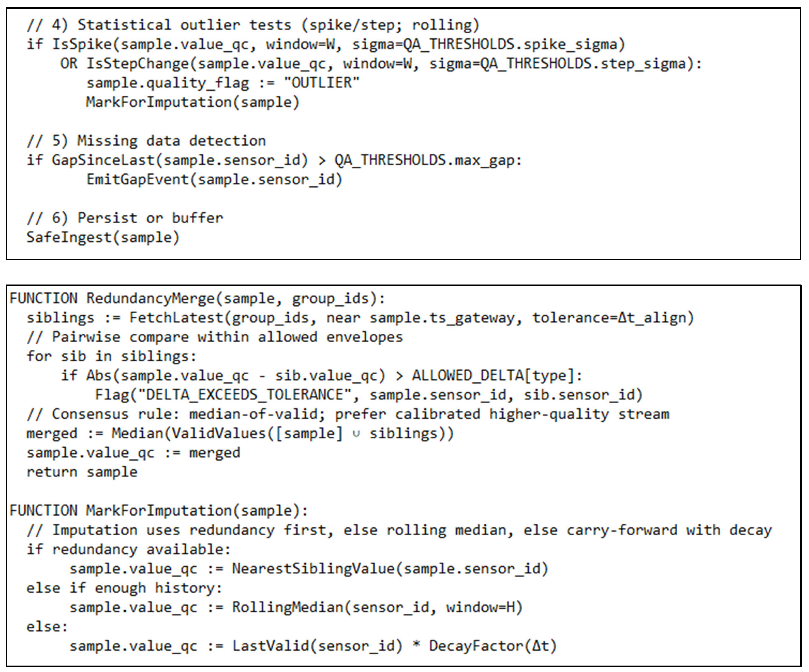This screenshot has width=809, height=672.
Task: Click the DecayFactor(Δt) call
Action: 493,646
